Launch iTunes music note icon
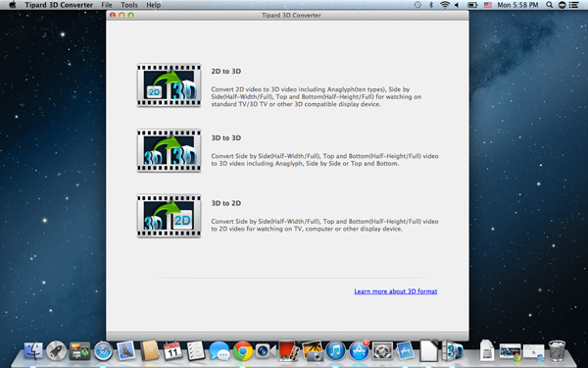588x368 pixels. pyautogui.click(x=335, y=351)
